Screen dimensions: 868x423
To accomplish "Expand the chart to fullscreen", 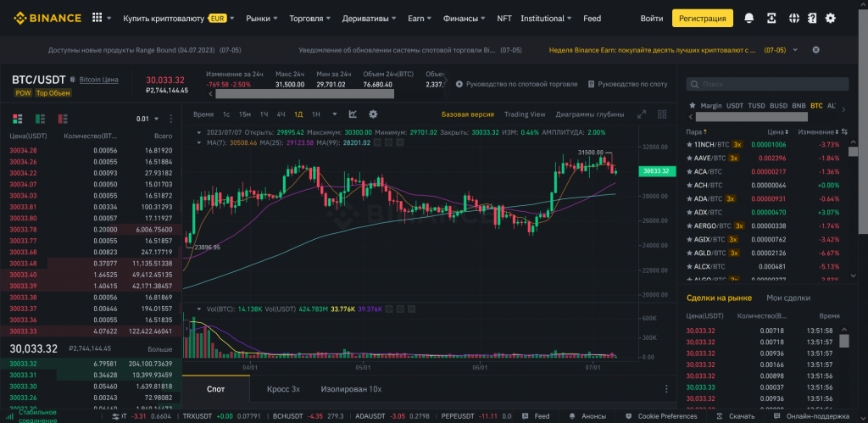I will click(642, 114).
